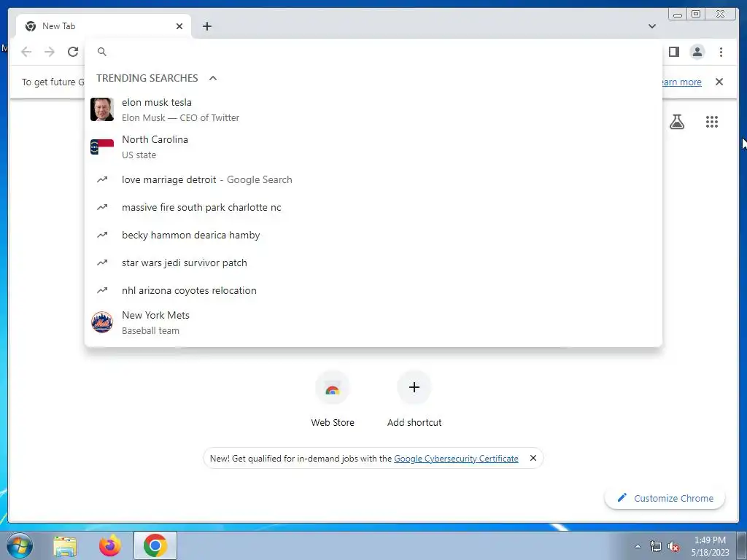The image size is (747, 560).
Task: Open the side panel icon
Action: (673, 52)
